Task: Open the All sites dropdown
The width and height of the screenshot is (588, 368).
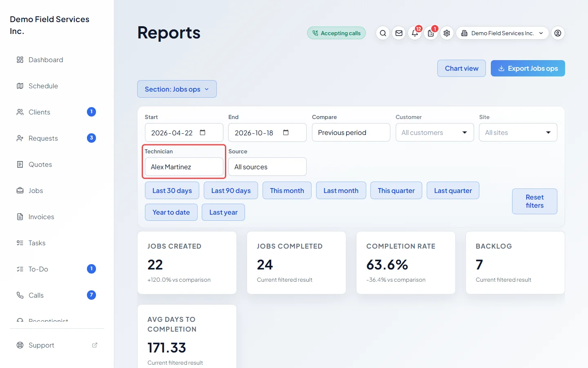Action: tap(518, 132)
